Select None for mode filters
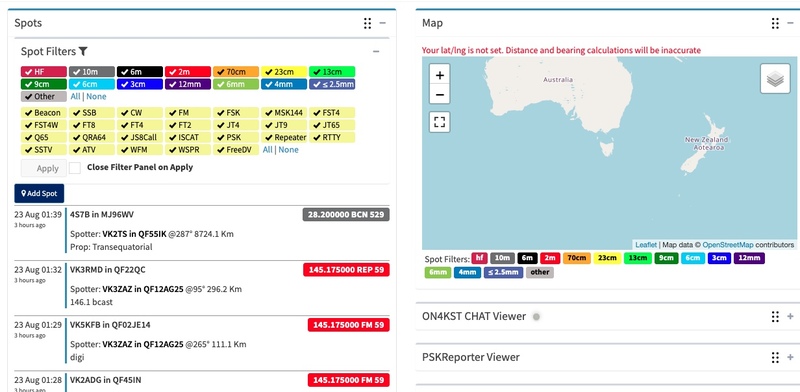The height and width of the screenshot is (392, 800). (288, 150)
